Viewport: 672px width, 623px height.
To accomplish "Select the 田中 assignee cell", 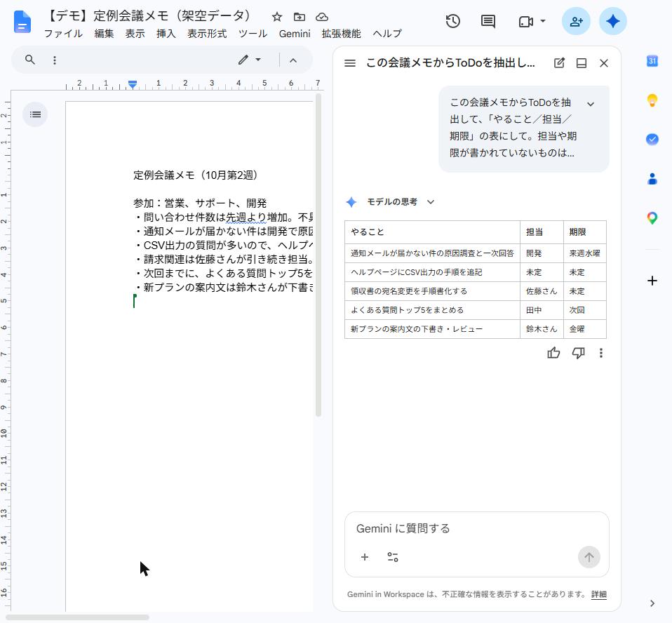I will pyautogui.click(x=542, y=310).
